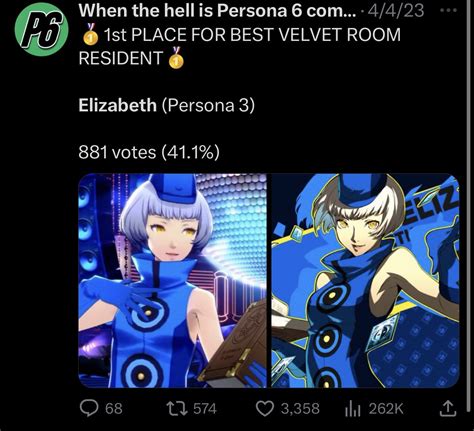Click the 68 replies count

(x=114, y=409)
